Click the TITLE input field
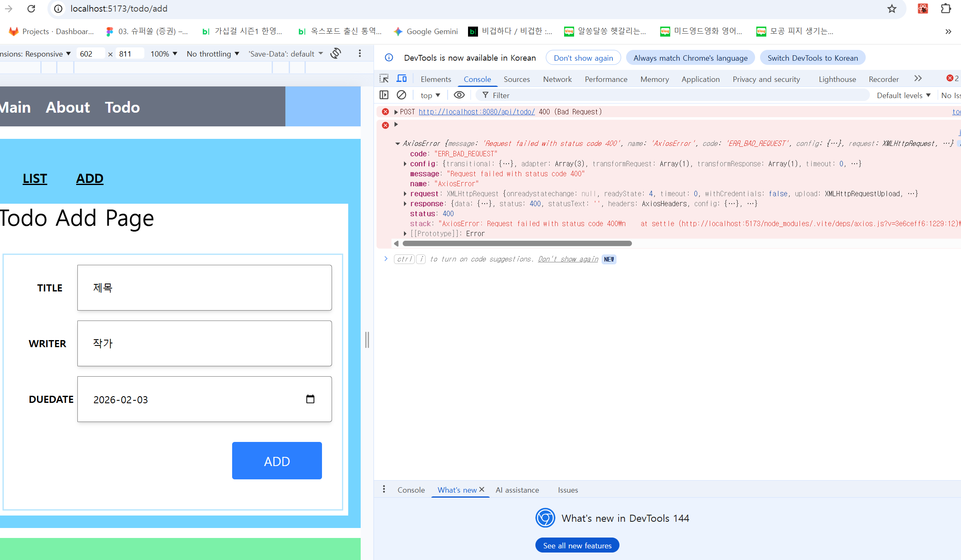961x560 pixels. pos(204,288)
